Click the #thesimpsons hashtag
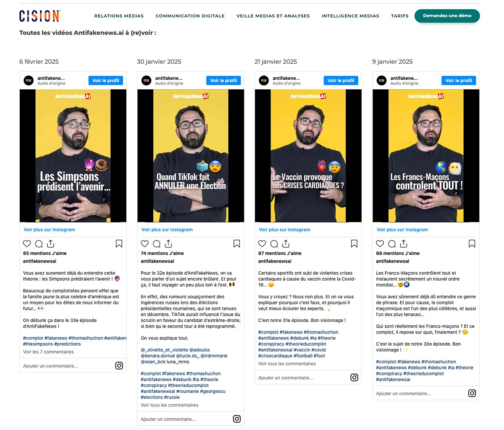Viewport: 504px width, 430px height. (38, 344)
